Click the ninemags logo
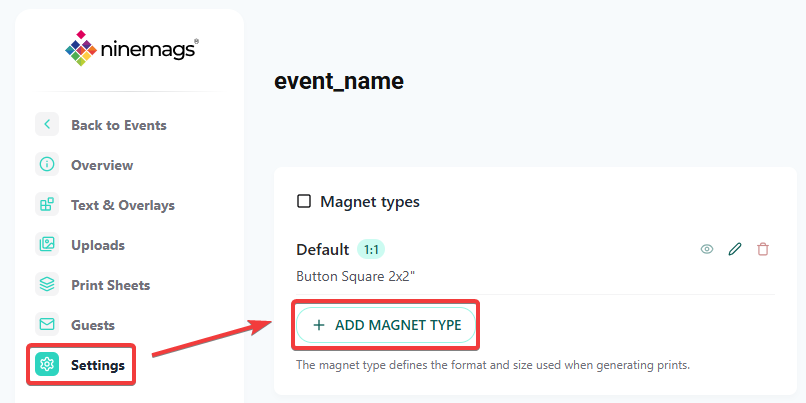Screen dimensions: 806x403 (x=132, y=48)
